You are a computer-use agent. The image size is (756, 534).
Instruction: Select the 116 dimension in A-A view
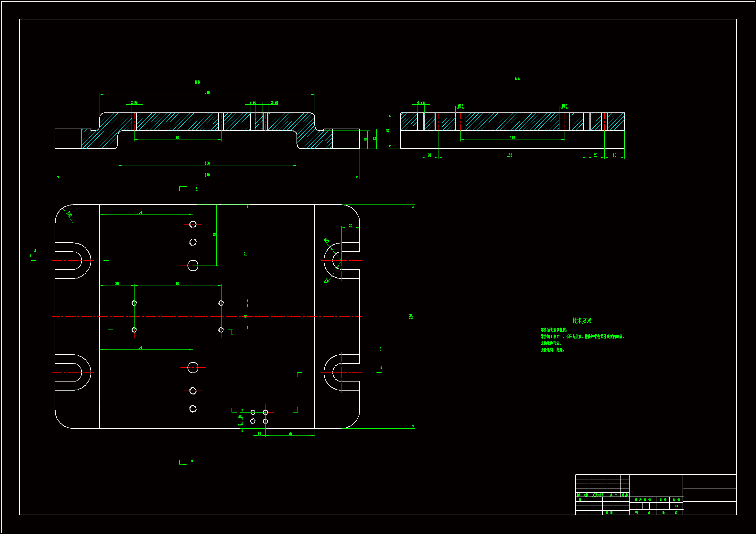(512, 138)
